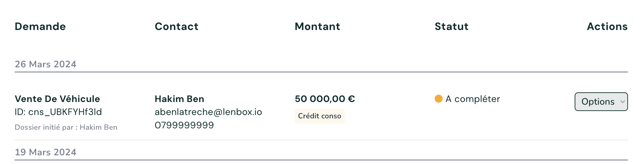This screenshot has width=644, height=164.
Task: Click the Dossier initié par note
Action: 66,127
